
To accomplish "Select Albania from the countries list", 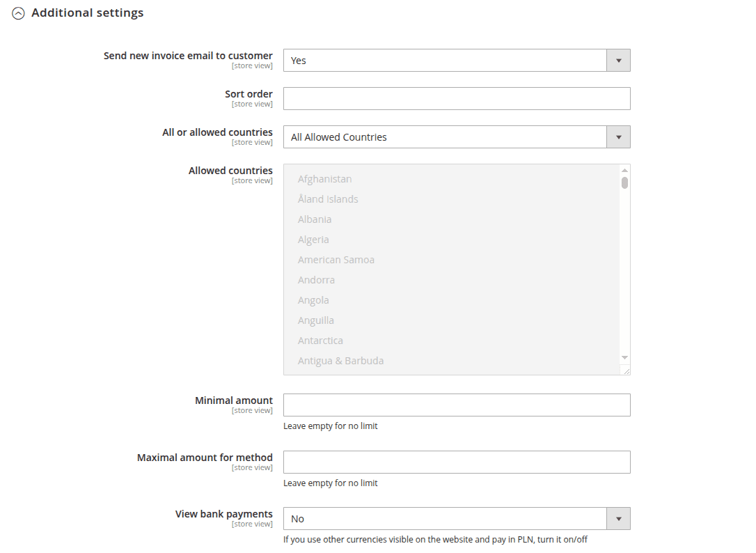I will (315, 219).
